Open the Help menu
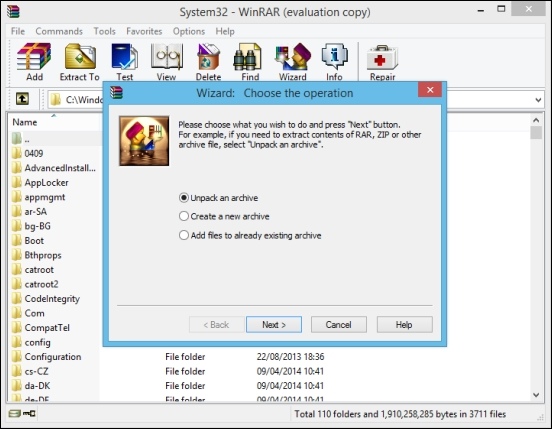Screen dimensions: 552x429 tap(225, 31)
